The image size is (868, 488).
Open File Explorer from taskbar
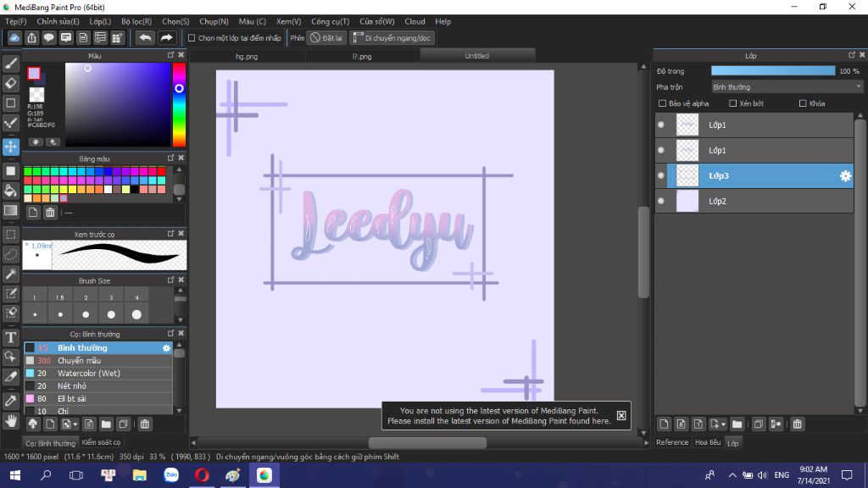pos(140,475)
